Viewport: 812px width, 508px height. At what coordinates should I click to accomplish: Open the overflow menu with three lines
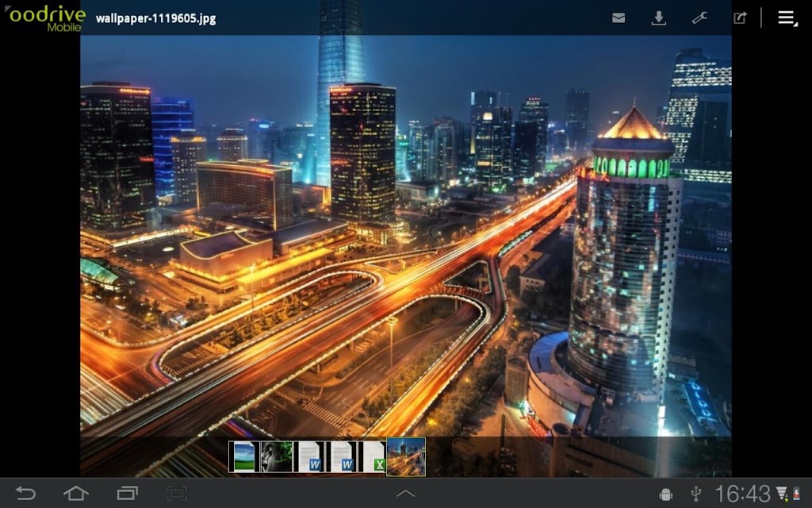[x=787, y=18]
